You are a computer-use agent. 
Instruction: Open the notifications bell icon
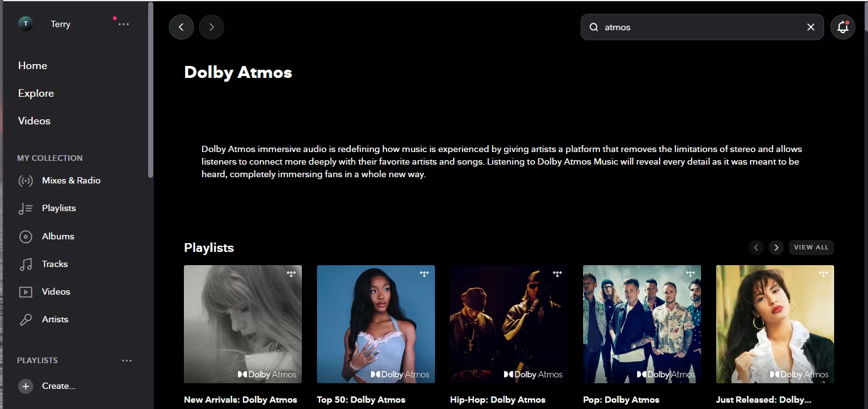pos(842,27)
